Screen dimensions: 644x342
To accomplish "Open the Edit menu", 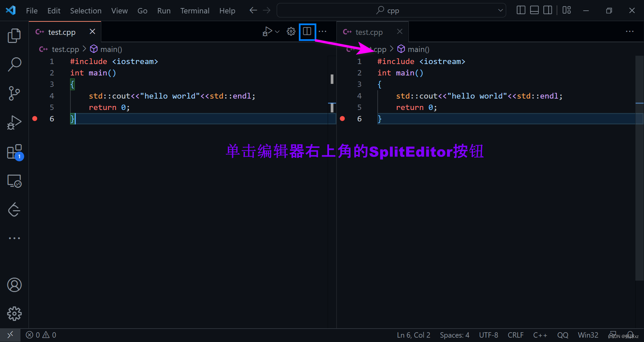I will click(54, 11).
